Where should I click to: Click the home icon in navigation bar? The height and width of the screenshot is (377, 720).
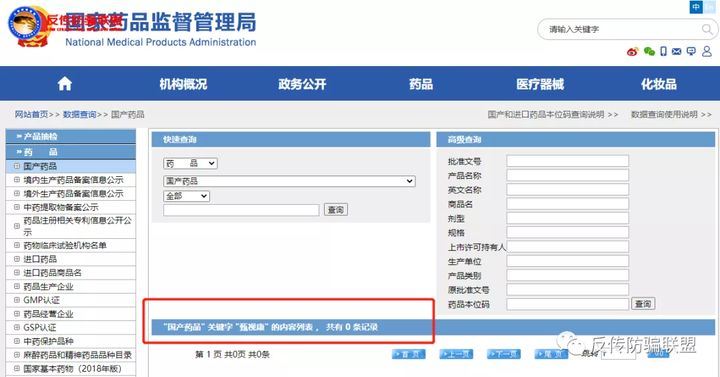(65, 84)
